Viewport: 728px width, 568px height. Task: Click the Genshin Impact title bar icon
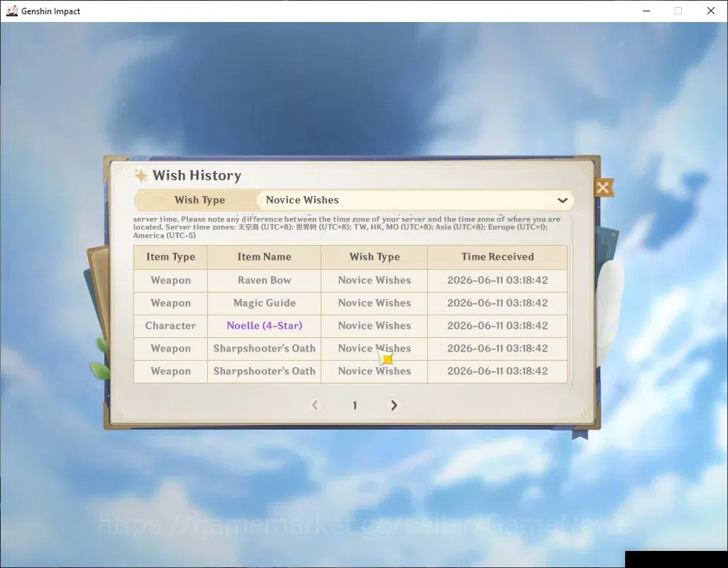pos(12,11)
